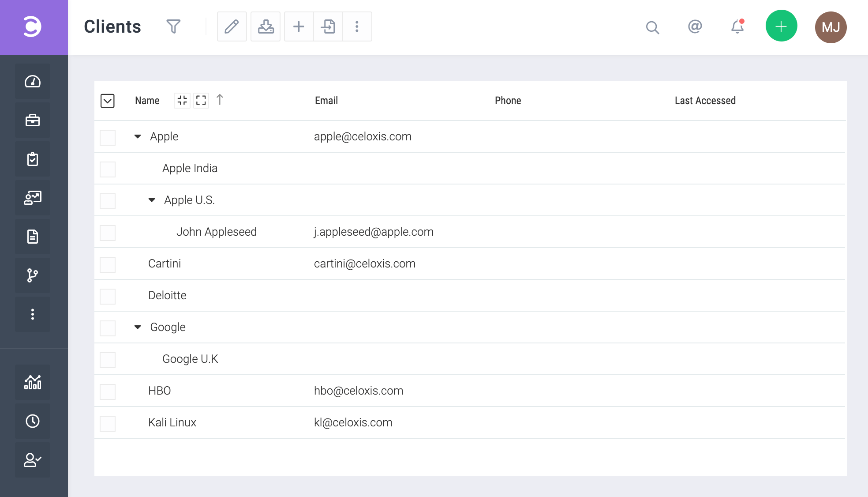Click the hbo@celoxis.com email
Viewport: 868px width, 497px height.
coord(359,391)
